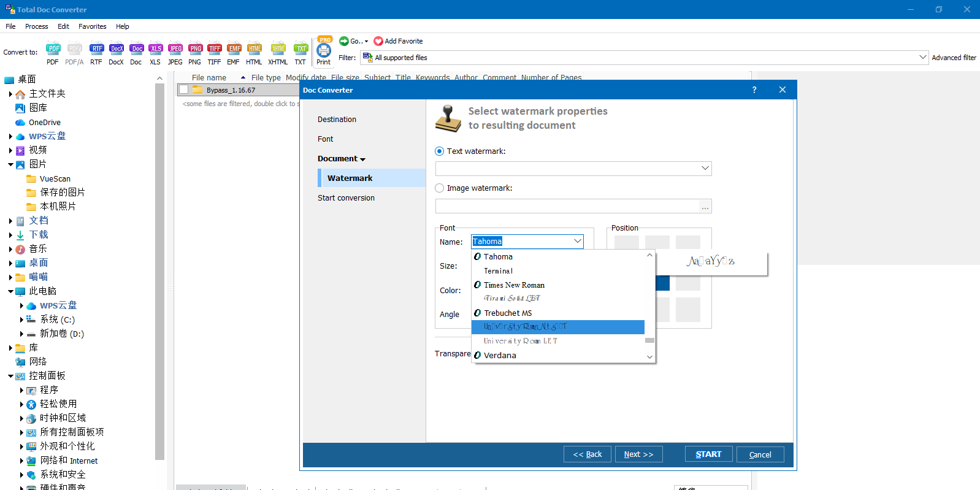Screen dimensions: 980x490
Task: Expand the All supported files filter dropdown
Action: tap(922, 58)
